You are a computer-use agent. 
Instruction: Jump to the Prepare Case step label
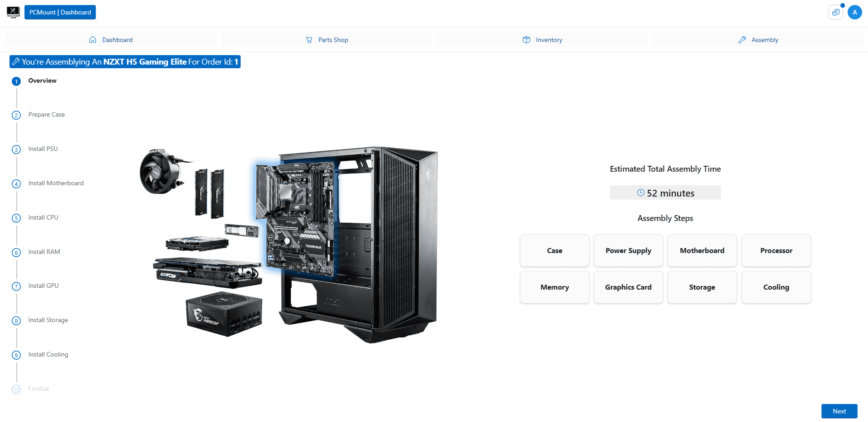tap(47, 114)
